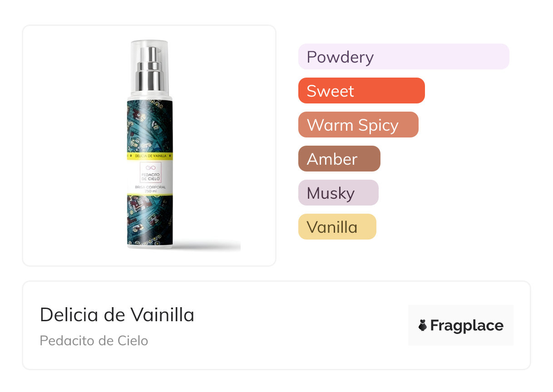553x392 pixels.
Task: Click the infinity logo on the bottle
Action: click(x=150, y=168)
